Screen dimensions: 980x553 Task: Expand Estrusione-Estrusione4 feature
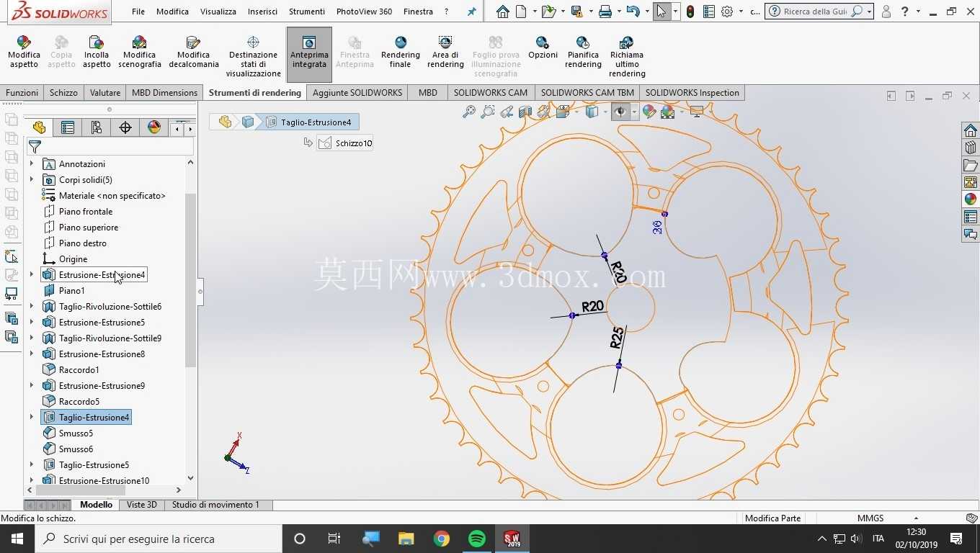tap(31, 275)
